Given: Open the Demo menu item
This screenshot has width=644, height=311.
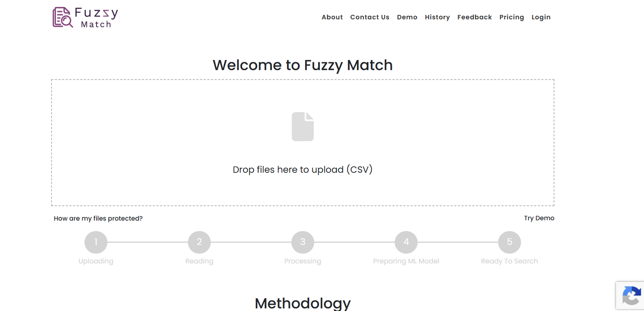Looking at the screenshot, I should [x=407, y=17].
